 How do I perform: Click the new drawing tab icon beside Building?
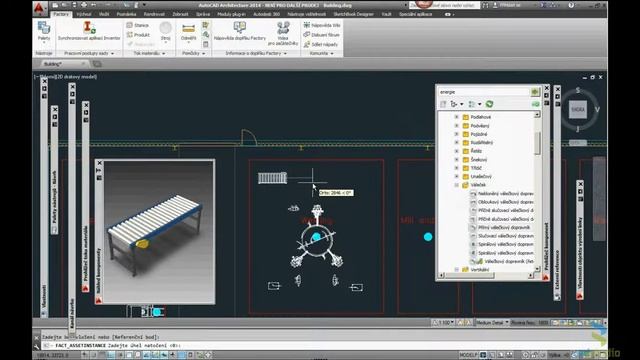[x=97, y=64]
